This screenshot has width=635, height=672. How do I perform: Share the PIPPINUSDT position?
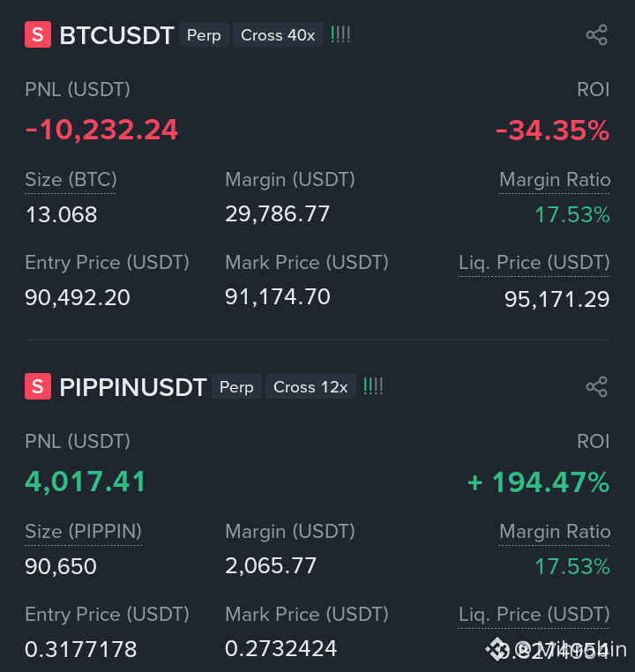pos(596,386)
